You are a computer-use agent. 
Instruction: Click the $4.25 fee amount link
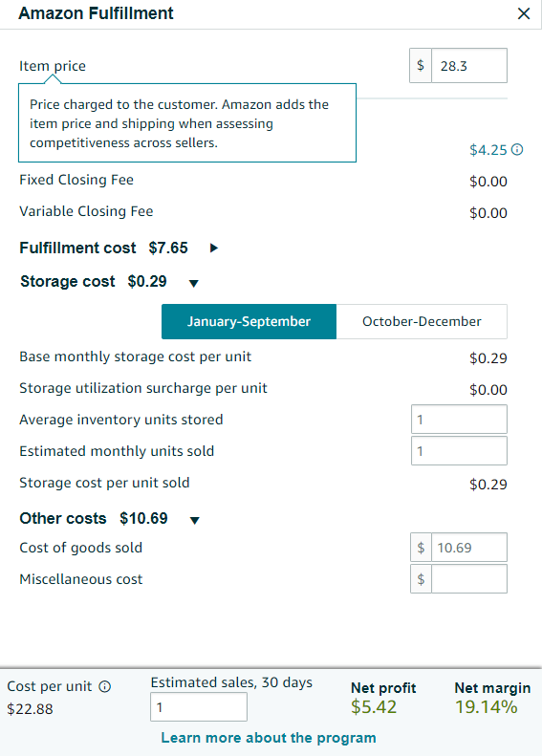click(488, 150)
